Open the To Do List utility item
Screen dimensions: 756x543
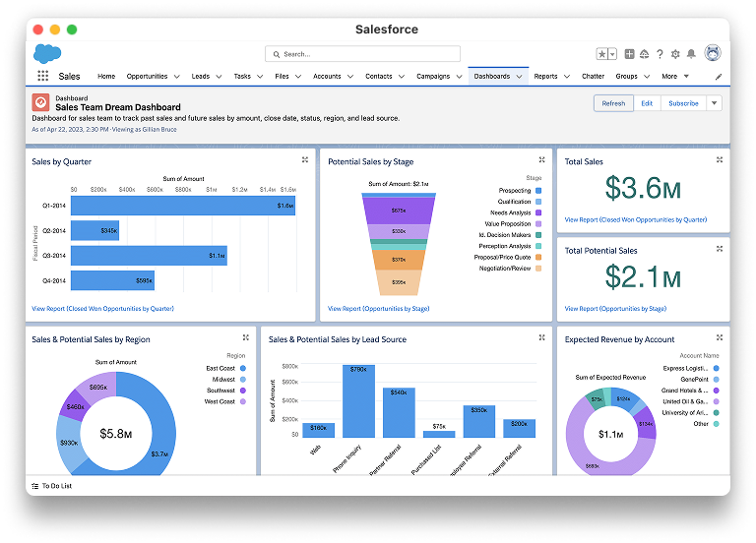51,486
